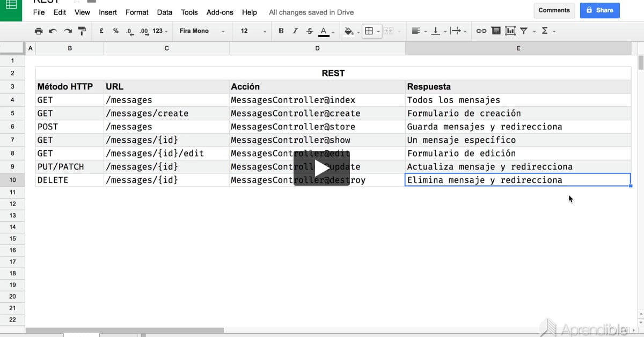Insert a link with chain icon

click(x=481, y=31)
